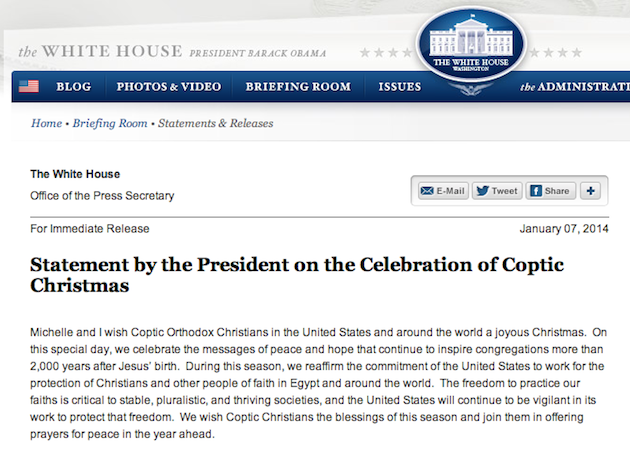Tweet this statement using the Twitter button
The width and height of the screenshot is (630, 454).
pyautogui.click(x=497, y=191)
